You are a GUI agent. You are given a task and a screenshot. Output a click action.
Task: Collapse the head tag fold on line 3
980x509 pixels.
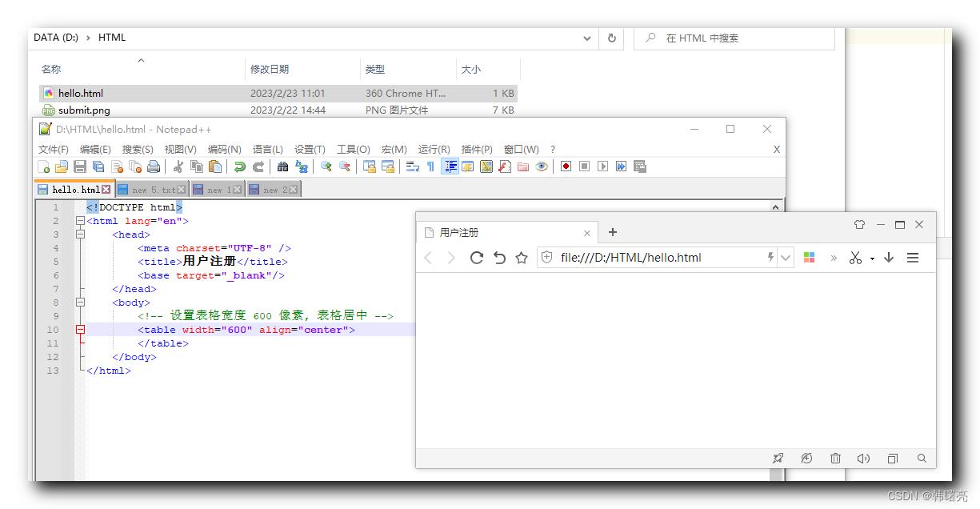click(x=80, y=234)
